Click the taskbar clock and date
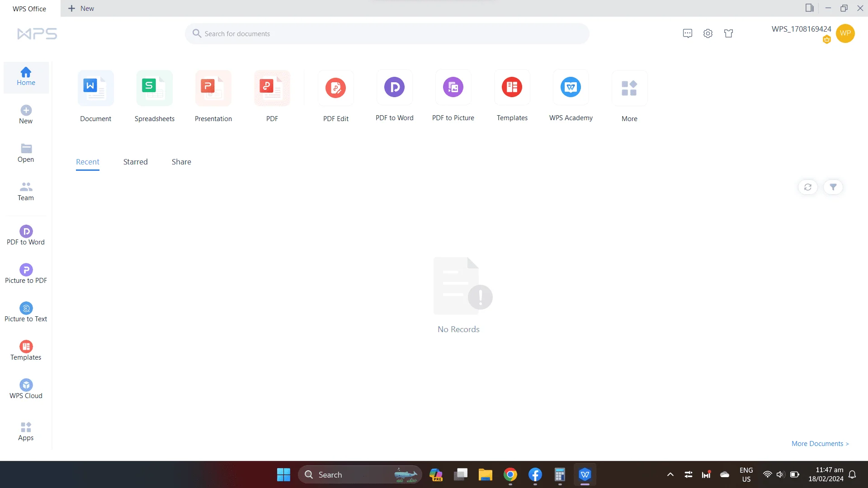 826,475
